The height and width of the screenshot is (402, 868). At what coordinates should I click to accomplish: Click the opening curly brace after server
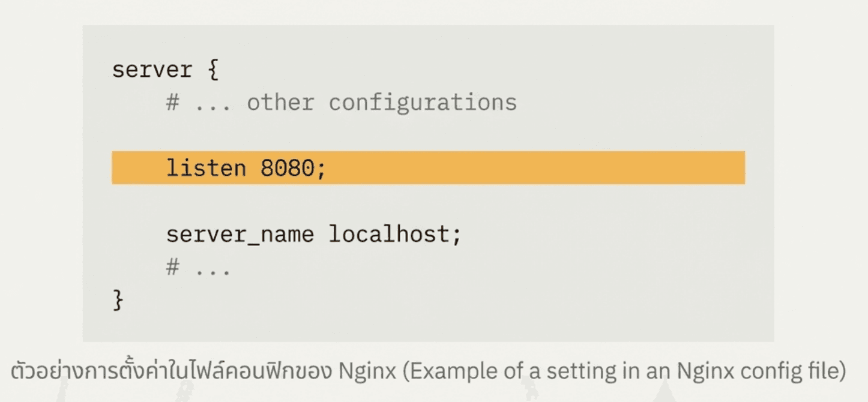pyautogui.click(x=212, y=70)
